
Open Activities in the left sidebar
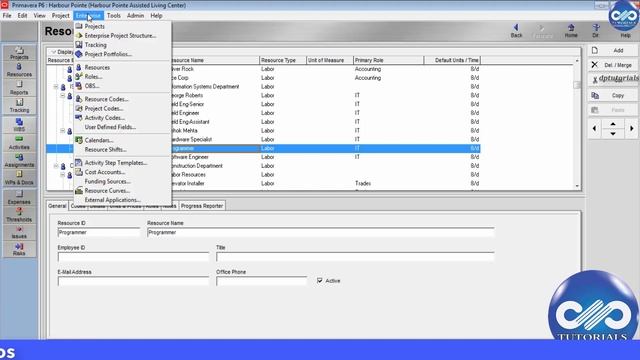tap(19, 143)
